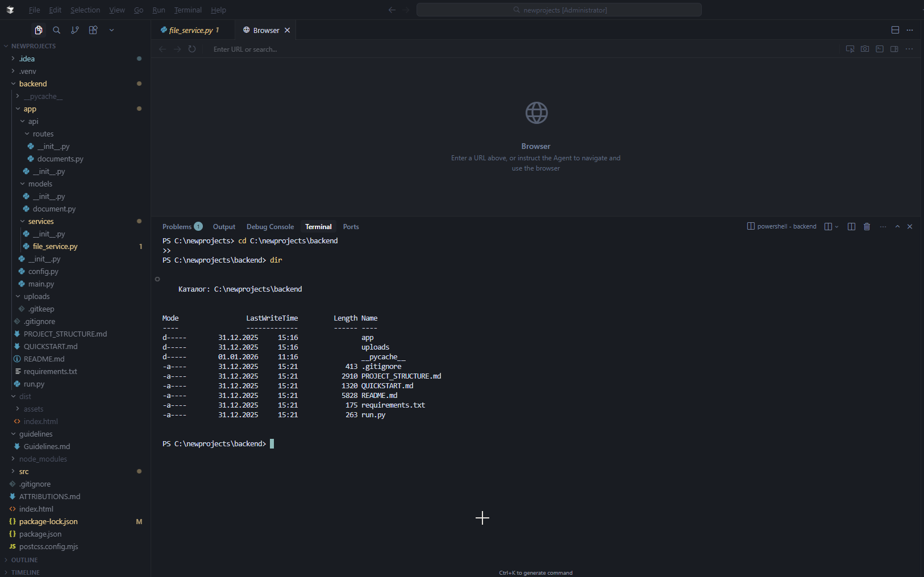Image resolution: width=924 pixels, height=577 pixels.
Task: Collapse the backend folder
Action: [75, 84]
